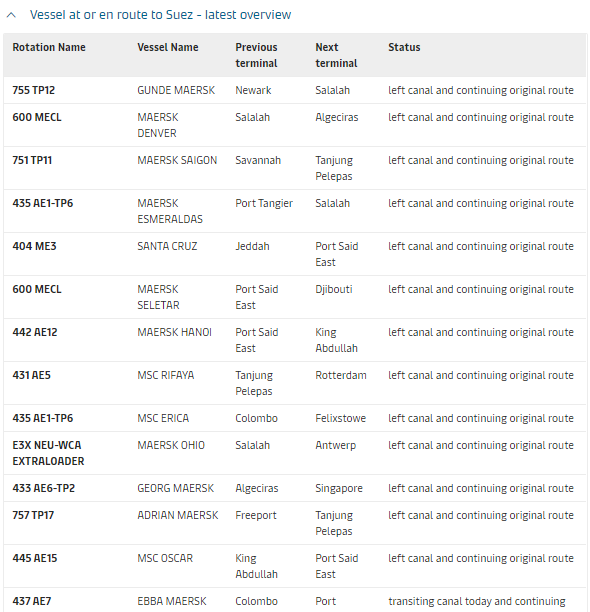590x612 pixels.
Task: Collapse the Suez overview chevron icon
Action: click(11, 15)
